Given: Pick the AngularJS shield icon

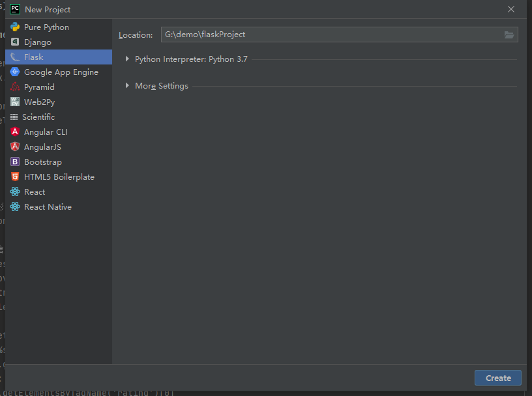Looking at the screenshot, I should coord(15,147).
